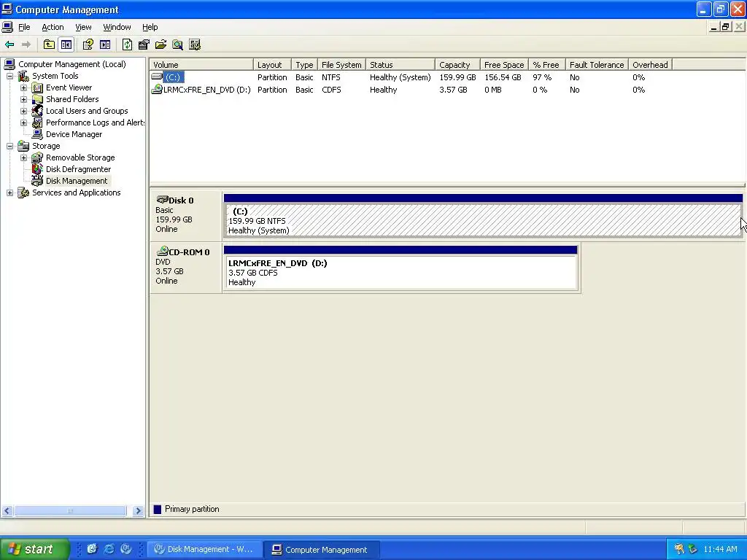Image resolution: width=747 pixels, height=560 pixels.
Task: Expand the Services and Applications node
Action: point(9,192)
